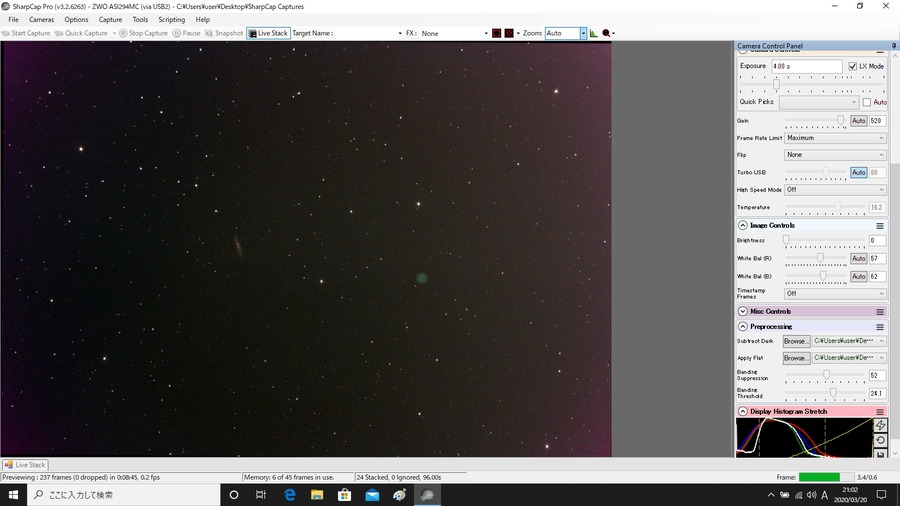Click the save stretch disk icon
The image size is (900, 506).
880,454
